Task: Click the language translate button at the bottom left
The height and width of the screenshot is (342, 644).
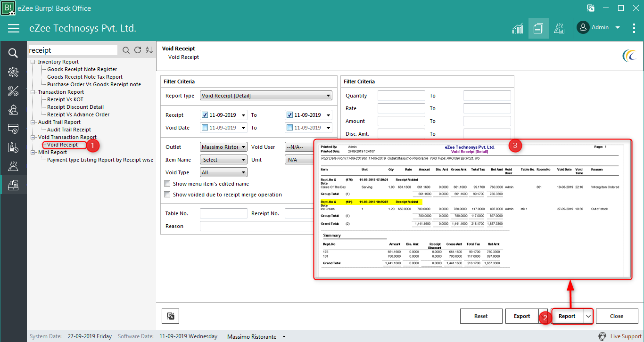Action: [x=170, y=316]
